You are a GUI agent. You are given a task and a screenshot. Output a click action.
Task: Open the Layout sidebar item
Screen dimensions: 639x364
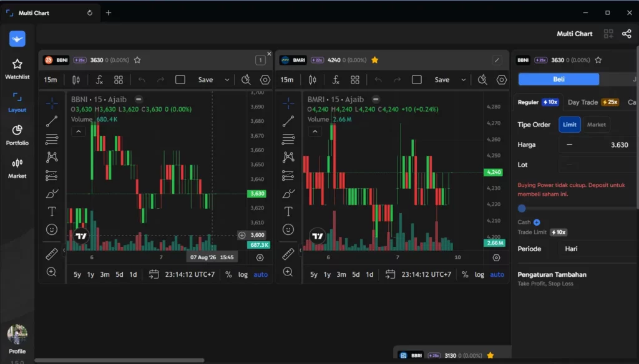[x=17, y=102]
